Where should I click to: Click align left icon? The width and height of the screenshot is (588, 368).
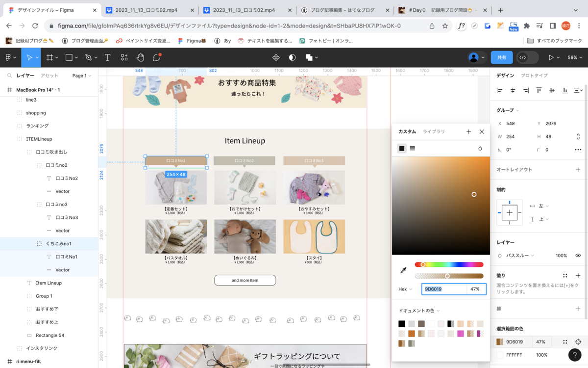[x=500, y=90]
